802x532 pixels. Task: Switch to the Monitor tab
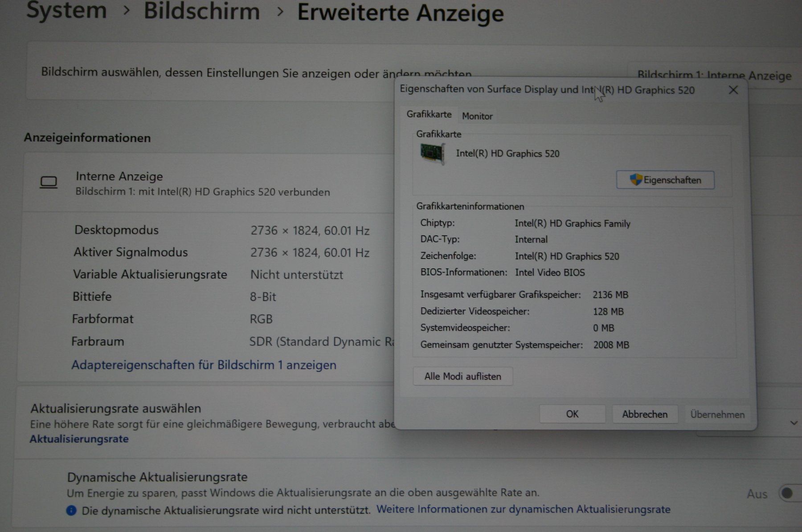click(477, 116)
